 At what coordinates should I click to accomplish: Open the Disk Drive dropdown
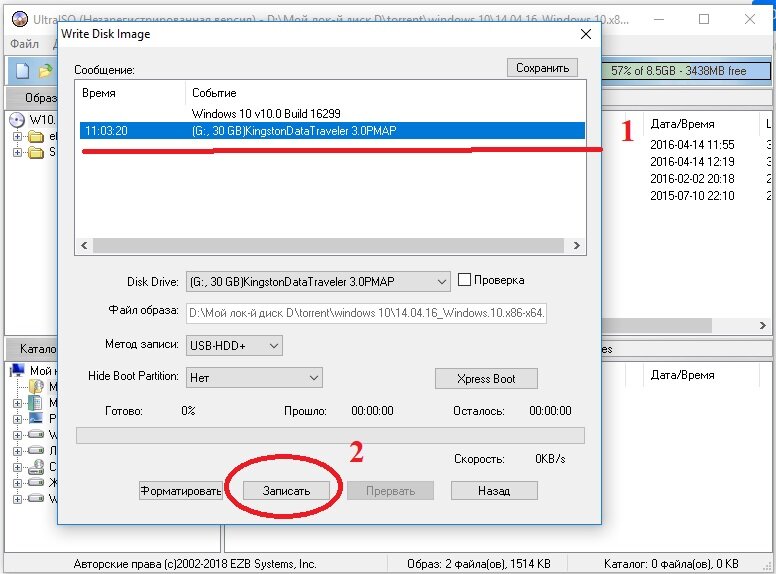[x=318, y=282]
